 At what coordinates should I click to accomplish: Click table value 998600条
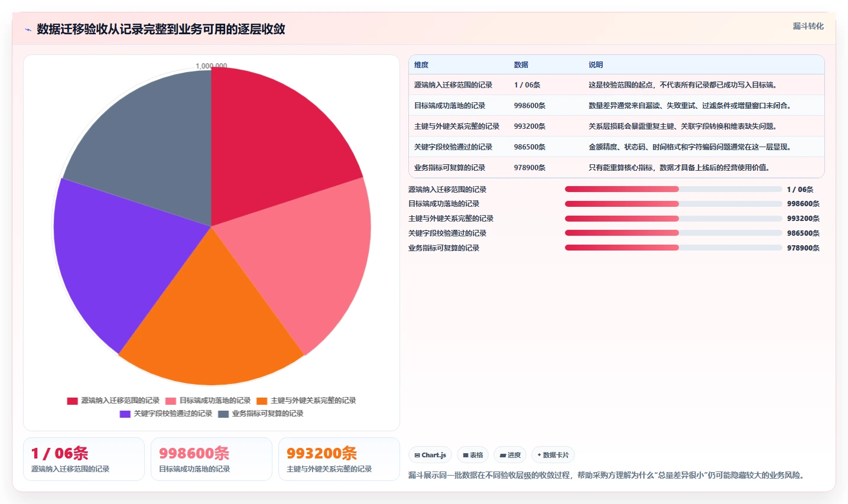(x=529, y=106)
